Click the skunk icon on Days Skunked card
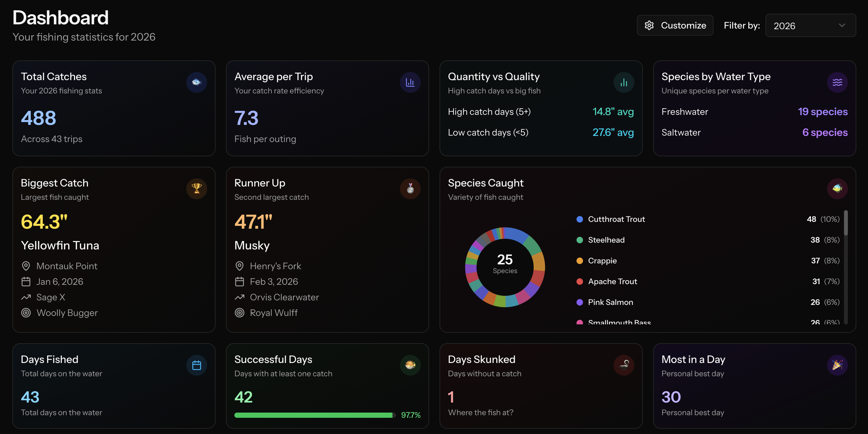 (623, 365)
